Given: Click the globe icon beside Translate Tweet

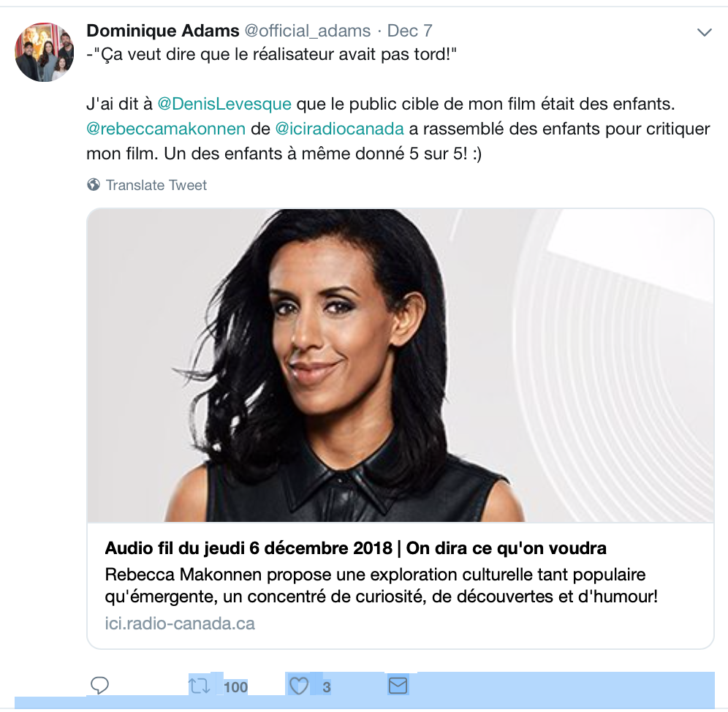Looking at the screenshot, I should point(94,185).
